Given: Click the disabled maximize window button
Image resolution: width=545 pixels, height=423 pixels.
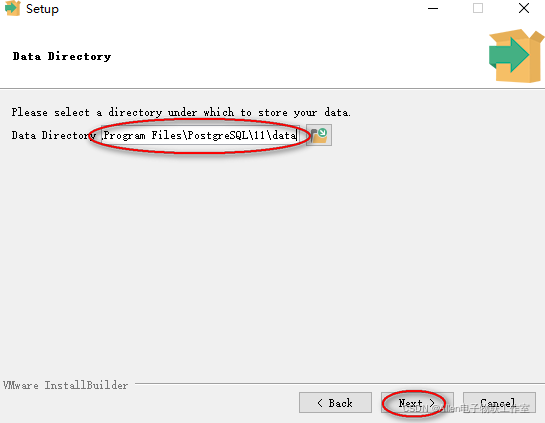Looking at the screenshot, I should pyautogui.click(x=478, y=8).
